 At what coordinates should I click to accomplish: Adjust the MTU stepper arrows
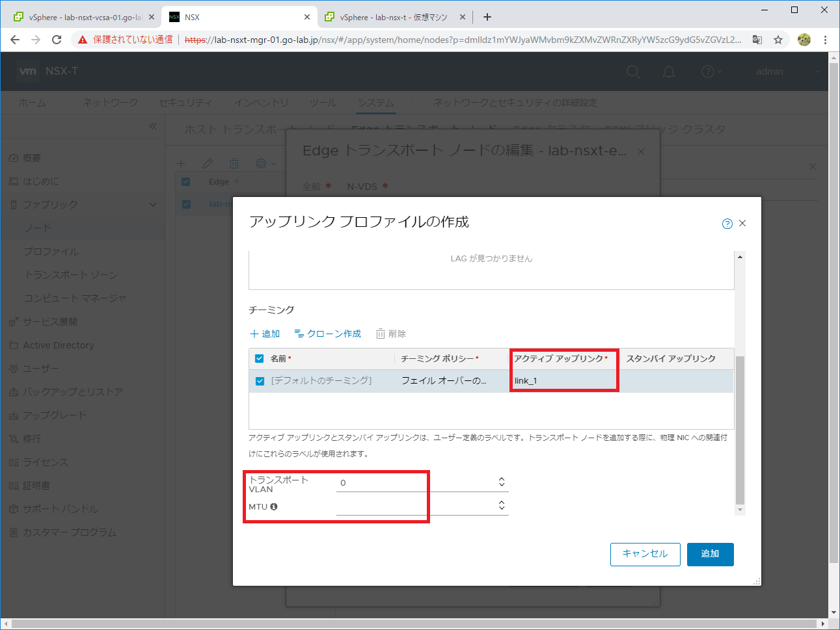coord(502,505)
